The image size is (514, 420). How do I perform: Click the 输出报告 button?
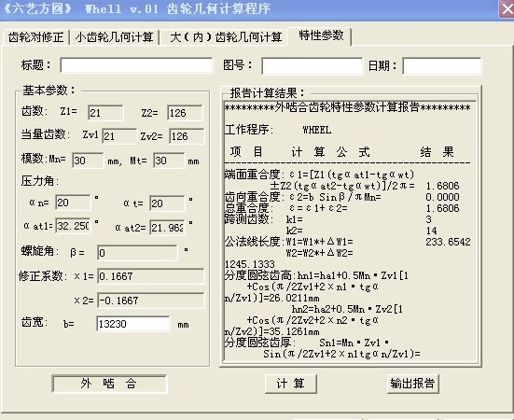coord(412,384)
